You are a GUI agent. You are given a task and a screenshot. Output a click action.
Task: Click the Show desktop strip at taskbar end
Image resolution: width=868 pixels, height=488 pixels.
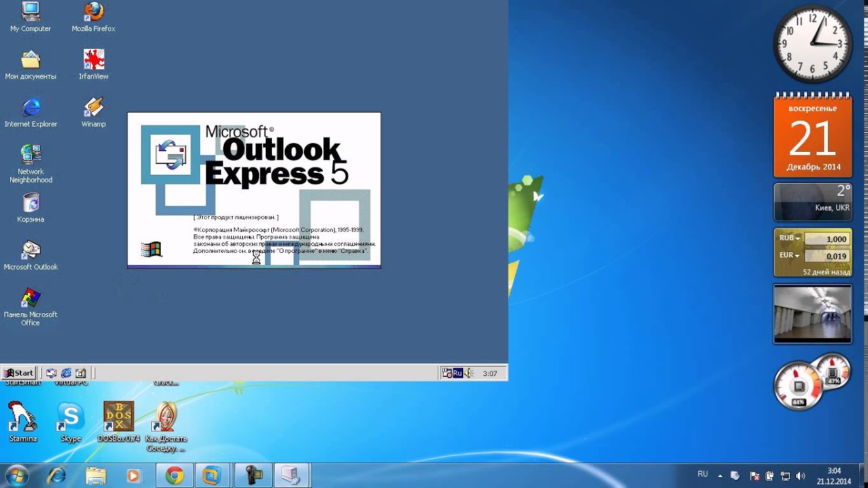[863, 476]
